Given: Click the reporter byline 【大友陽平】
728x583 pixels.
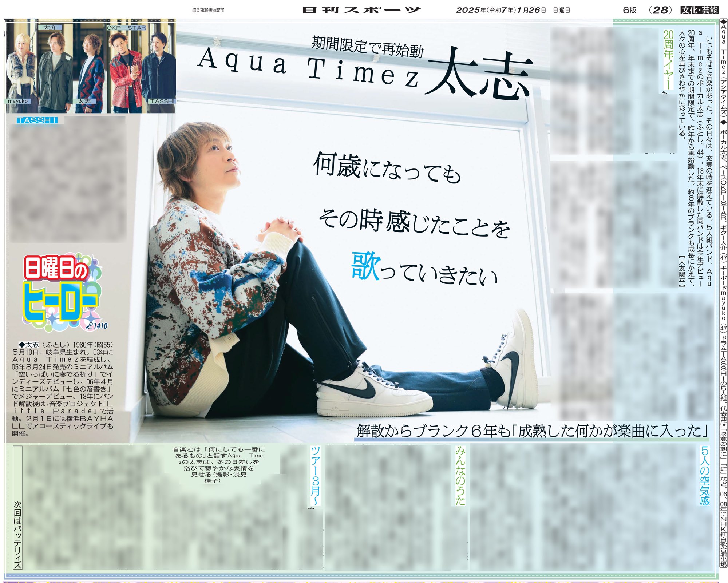Looking at the screenshot, I should pyautogui.click(x=682, y=271).
